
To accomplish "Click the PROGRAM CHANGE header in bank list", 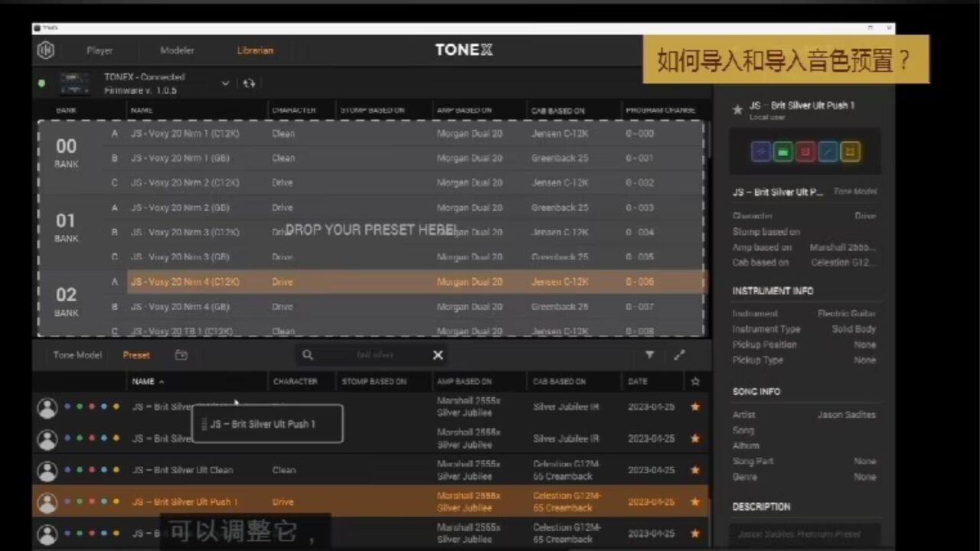I will click(x=660, y=110).
